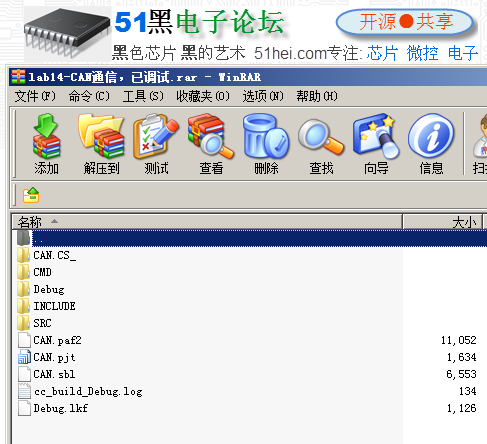Open the View (查看) toolbar icon
Image resolution: width=487 pixels, height=444 pixels.
pyautogui.click(x=211, y=137)
